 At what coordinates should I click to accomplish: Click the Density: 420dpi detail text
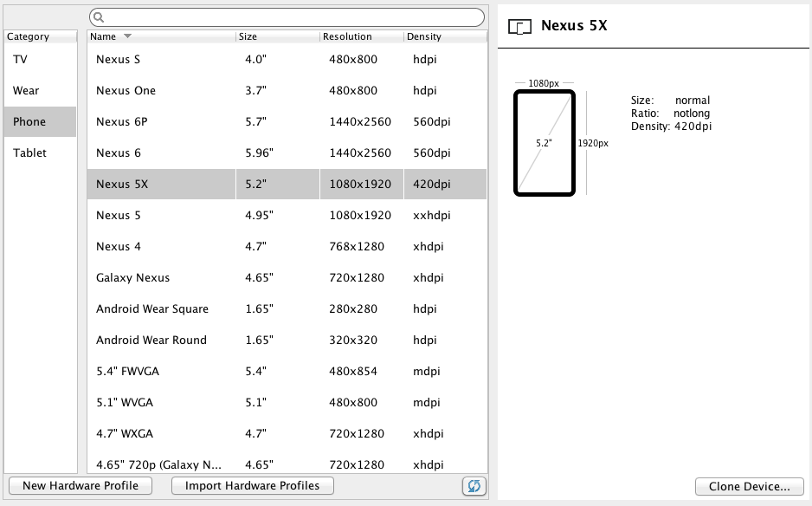pos(671,126)
